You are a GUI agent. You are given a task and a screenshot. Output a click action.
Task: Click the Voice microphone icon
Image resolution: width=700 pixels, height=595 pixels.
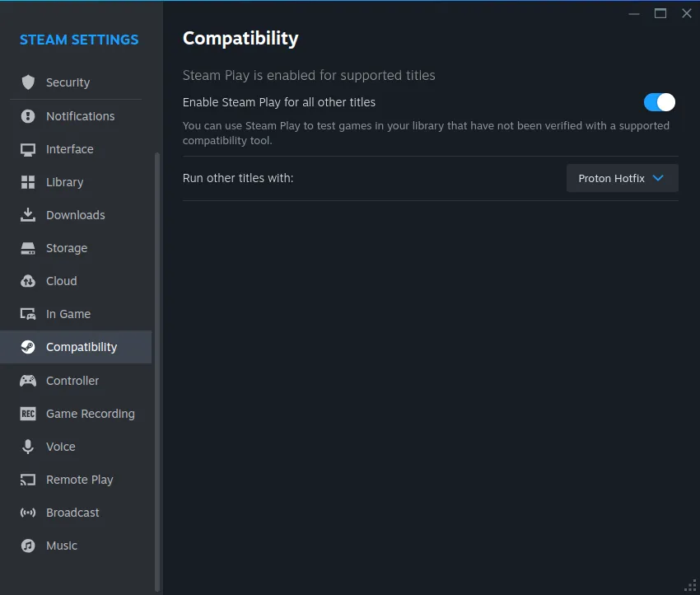pyautogui.click(x=28, y=447)
